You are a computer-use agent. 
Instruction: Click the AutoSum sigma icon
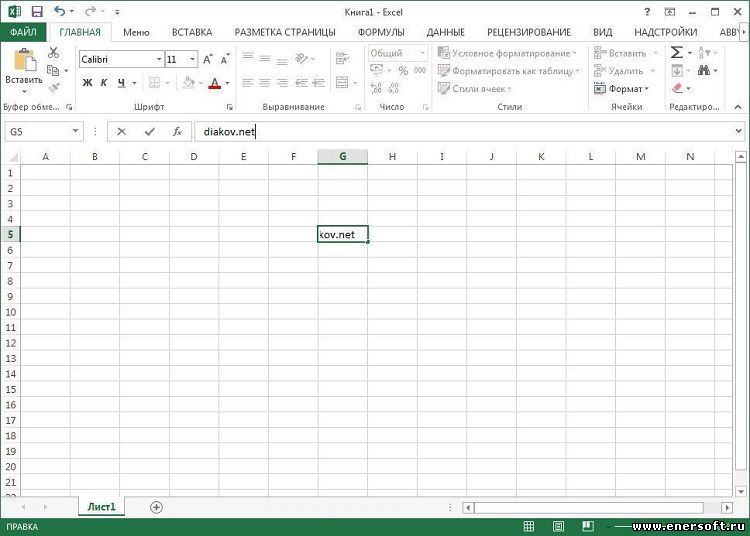click(676, 52)
